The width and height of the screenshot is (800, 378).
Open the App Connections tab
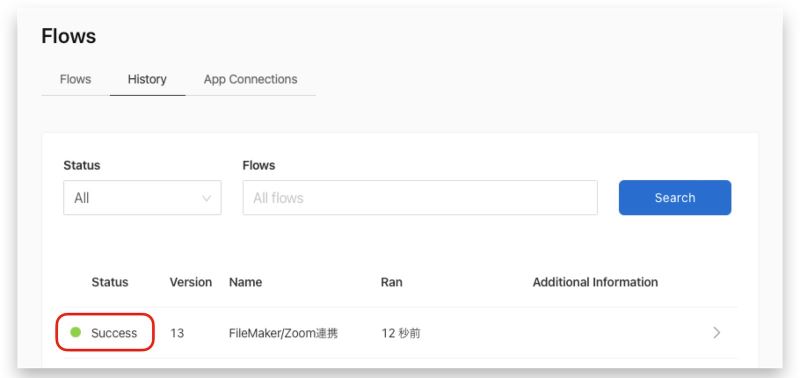(251, 80)
